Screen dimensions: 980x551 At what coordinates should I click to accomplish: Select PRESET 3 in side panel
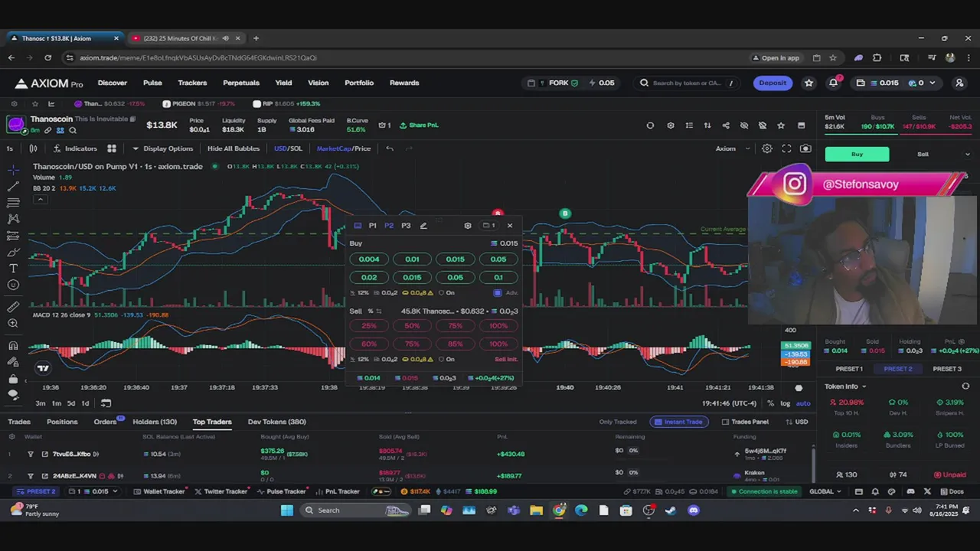coord(947,369)
